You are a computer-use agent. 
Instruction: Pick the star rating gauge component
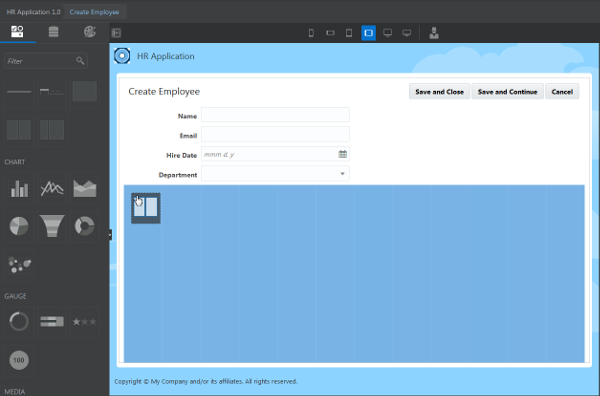click(x=85, y=321)
